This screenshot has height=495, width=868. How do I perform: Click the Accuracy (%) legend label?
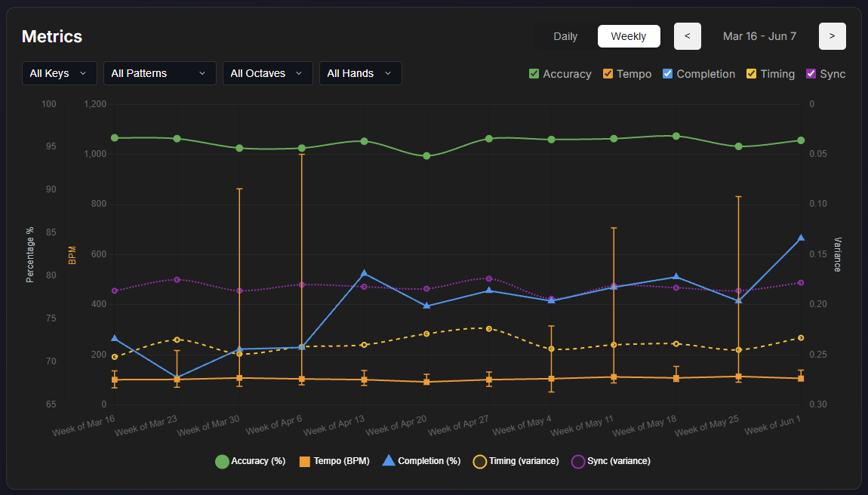[259, 461]
